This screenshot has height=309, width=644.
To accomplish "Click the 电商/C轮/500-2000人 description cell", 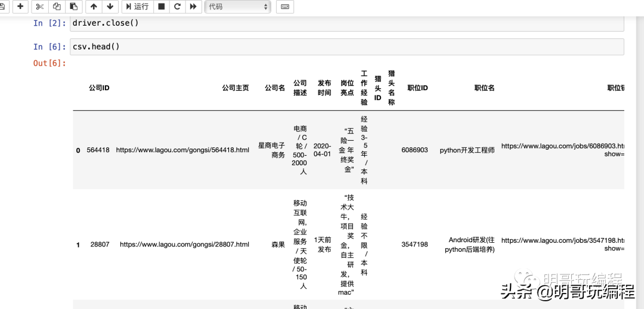I will (300, 150).
